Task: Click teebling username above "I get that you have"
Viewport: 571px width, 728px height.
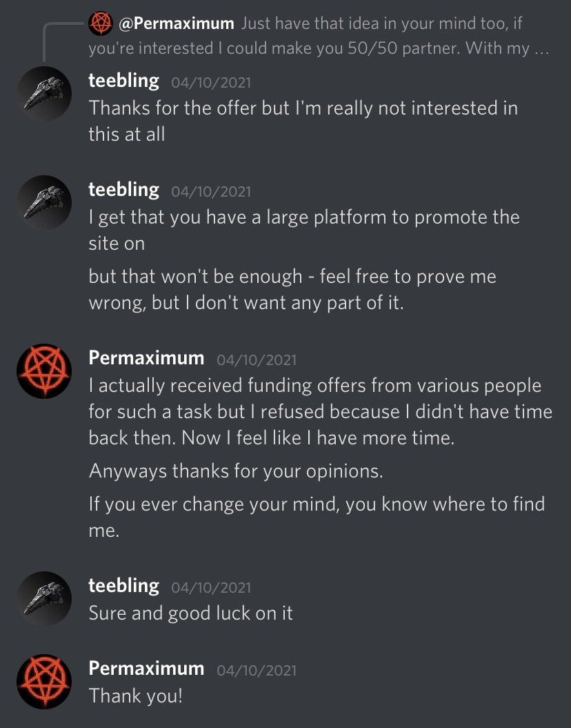Action: click(x=123, y=190)
